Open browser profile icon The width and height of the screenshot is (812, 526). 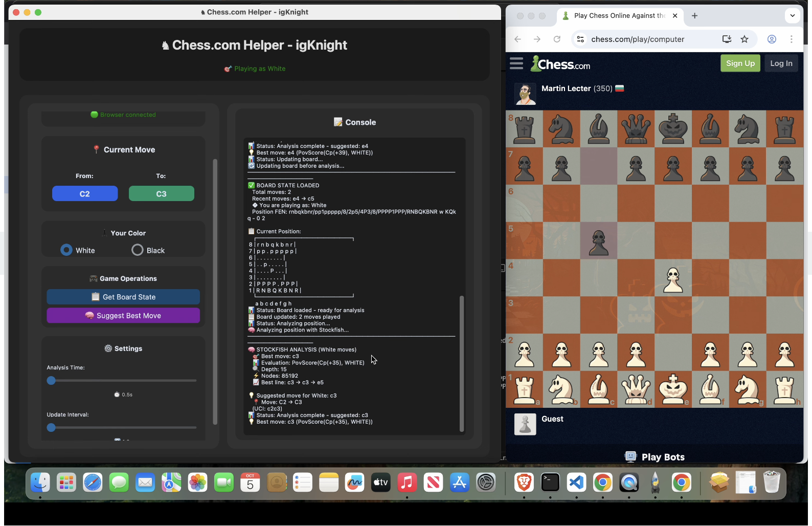[x=772, y=39]
